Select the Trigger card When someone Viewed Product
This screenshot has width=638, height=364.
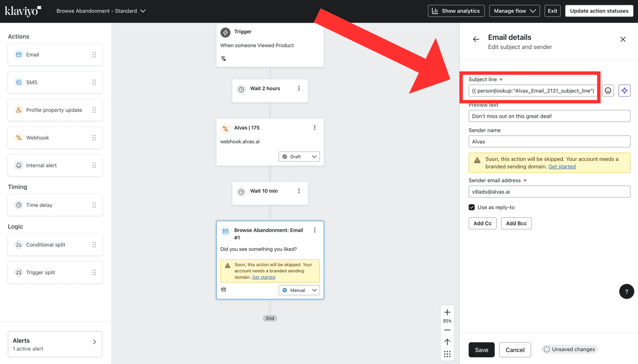coord(270,45)
